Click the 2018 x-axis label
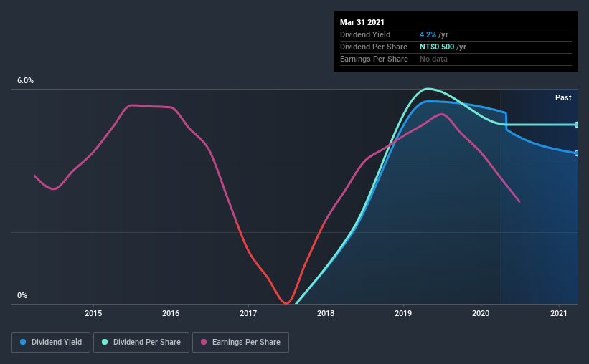Screen dimensions: 589x364 326,313
